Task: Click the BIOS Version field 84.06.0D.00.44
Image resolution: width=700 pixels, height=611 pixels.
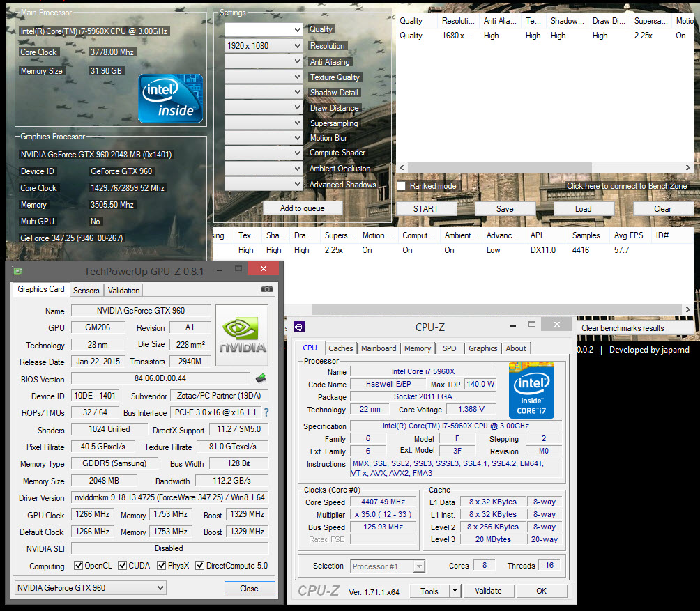Action: point(160,378)
